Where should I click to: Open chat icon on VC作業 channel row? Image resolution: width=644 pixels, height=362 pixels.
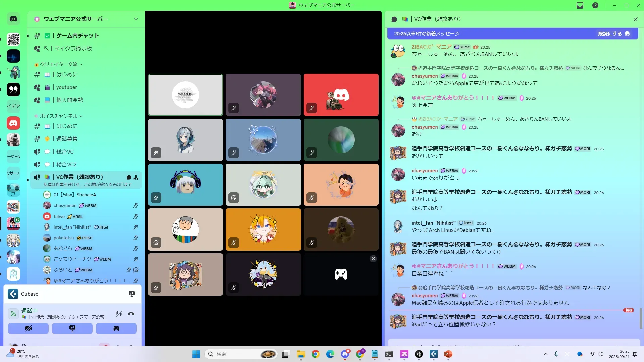[x=129, y=177]
